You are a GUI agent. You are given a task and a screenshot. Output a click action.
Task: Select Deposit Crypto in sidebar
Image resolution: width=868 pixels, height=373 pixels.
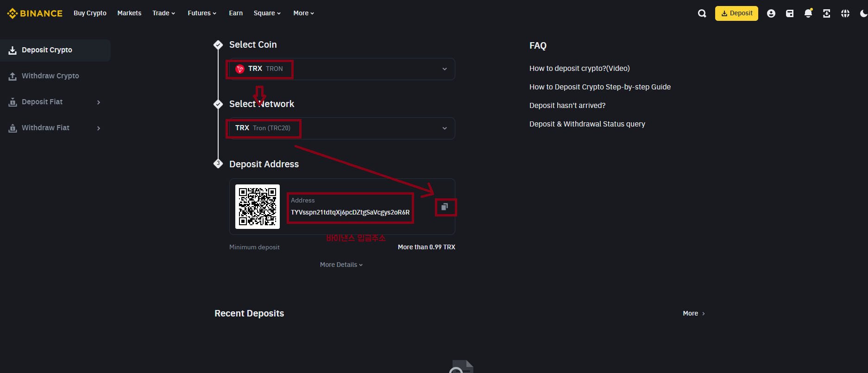pos(55,50)
